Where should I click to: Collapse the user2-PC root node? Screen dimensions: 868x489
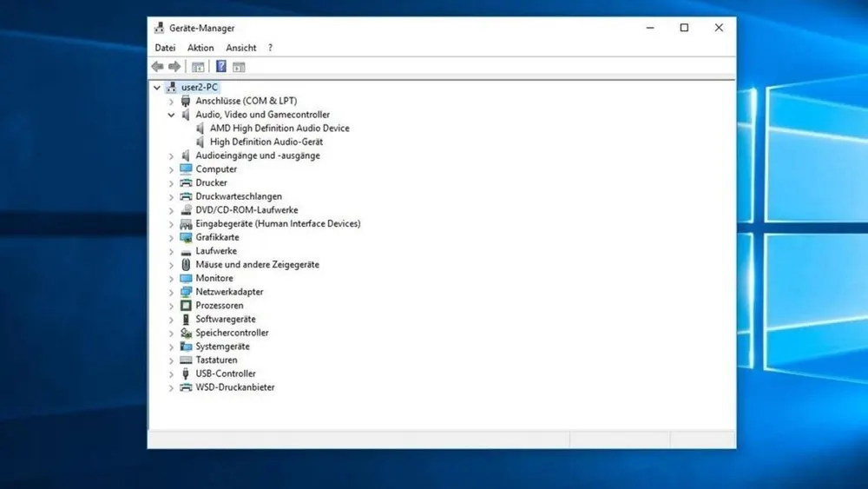(x=157, y=88)
